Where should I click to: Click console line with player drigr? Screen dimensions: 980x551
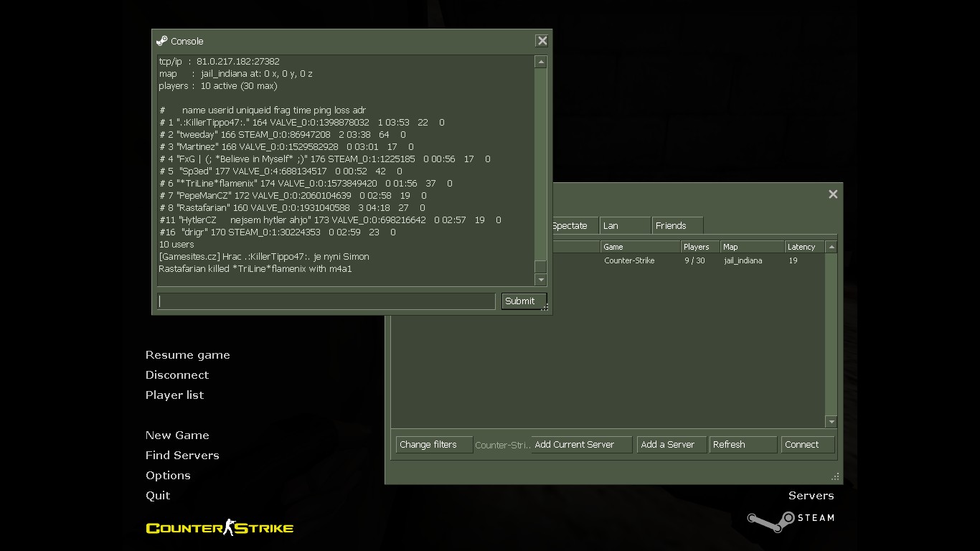277,232
